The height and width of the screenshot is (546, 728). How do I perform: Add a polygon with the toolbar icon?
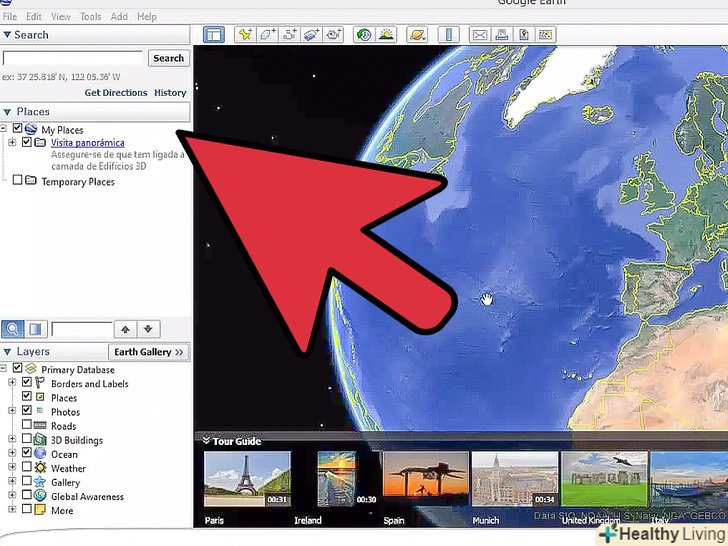point(267,35)
